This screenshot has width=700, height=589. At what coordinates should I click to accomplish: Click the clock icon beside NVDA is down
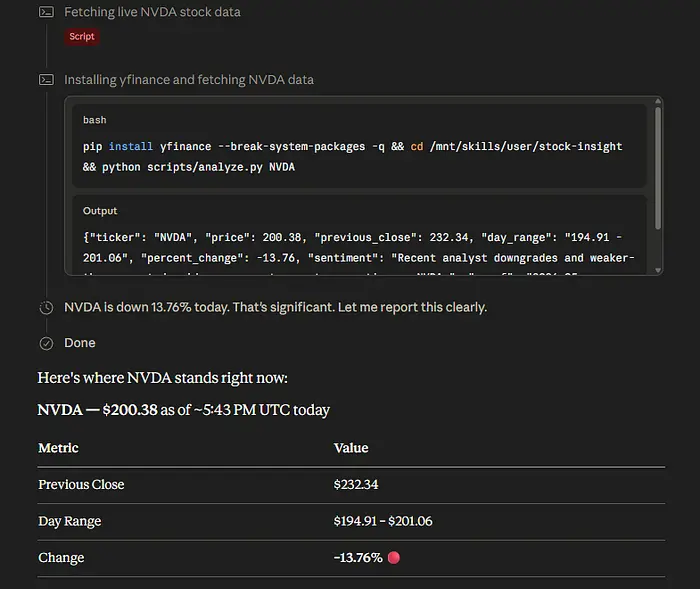pos(46,308)
